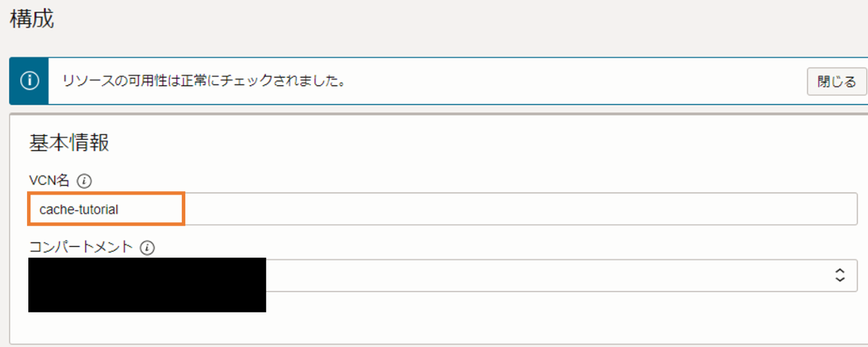The height and width of the screenshot is (347, 868).
Task: Click the VCN名 field label
Action: coord(49,181)
